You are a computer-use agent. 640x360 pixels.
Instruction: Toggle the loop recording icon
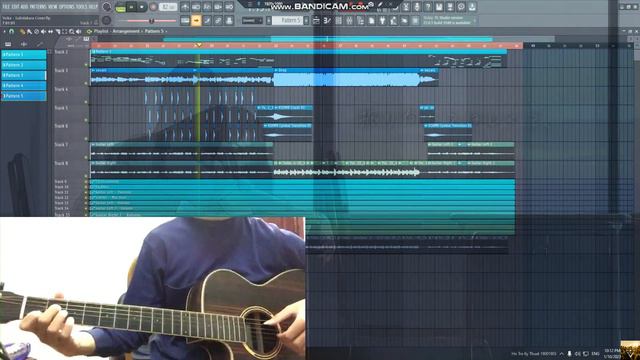(229, 7)
